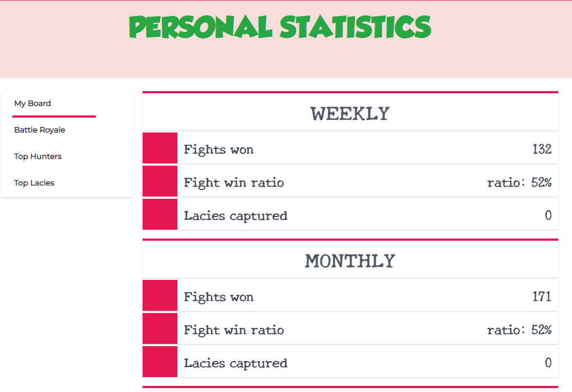This screenshot has height=392, width=572.
Task: Click the weekly ratio: 52% value
Action: point(519,182)
